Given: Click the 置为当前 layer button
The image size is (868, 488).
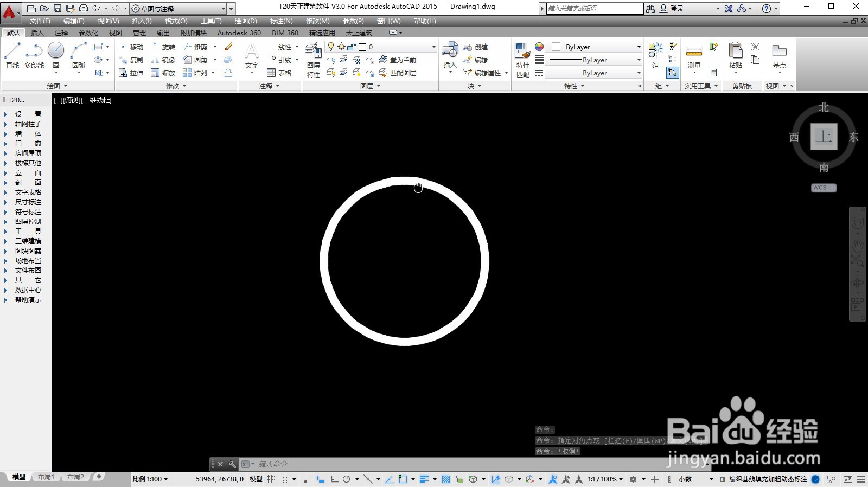Looking at the screenshot, I should point(398,60).
